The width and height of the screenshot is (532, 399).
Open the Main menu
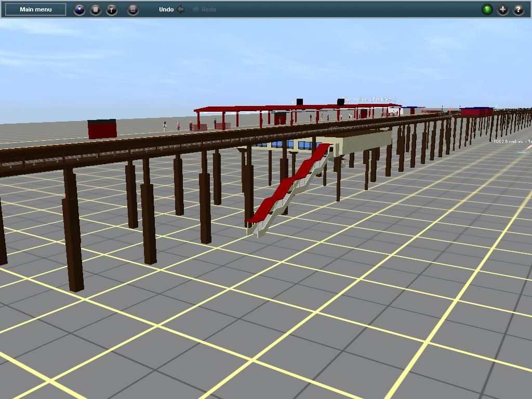(36, 9)
